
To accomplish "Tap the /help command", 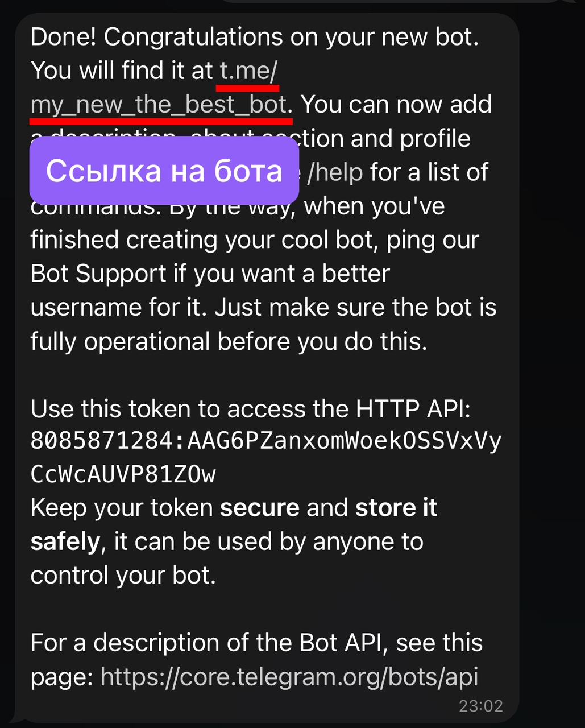I will point(335,172).
